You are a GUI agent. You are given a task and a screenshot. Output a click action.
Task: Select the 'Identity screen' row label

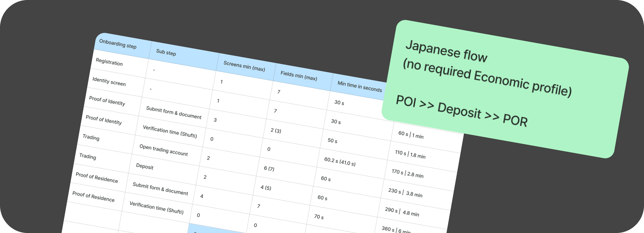pyautogui.click(x=109, y=82)
